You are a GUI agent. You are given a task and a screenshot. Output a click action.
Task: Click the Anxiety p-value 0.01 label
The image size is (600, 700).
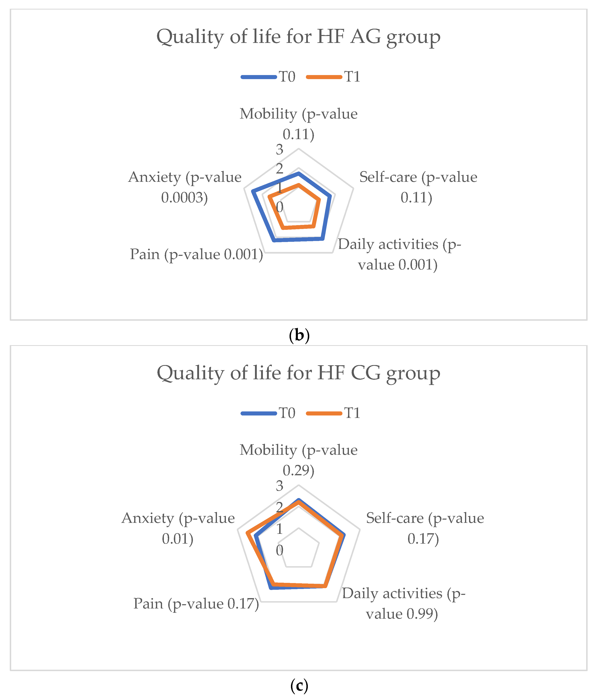point(178,528)
